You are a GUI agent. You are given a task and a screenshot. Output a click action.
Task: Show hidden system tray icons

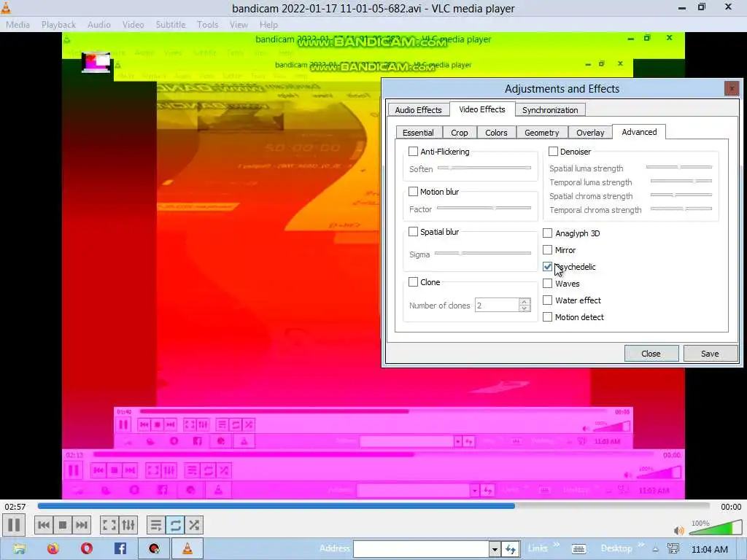click(x=656, y=550)
